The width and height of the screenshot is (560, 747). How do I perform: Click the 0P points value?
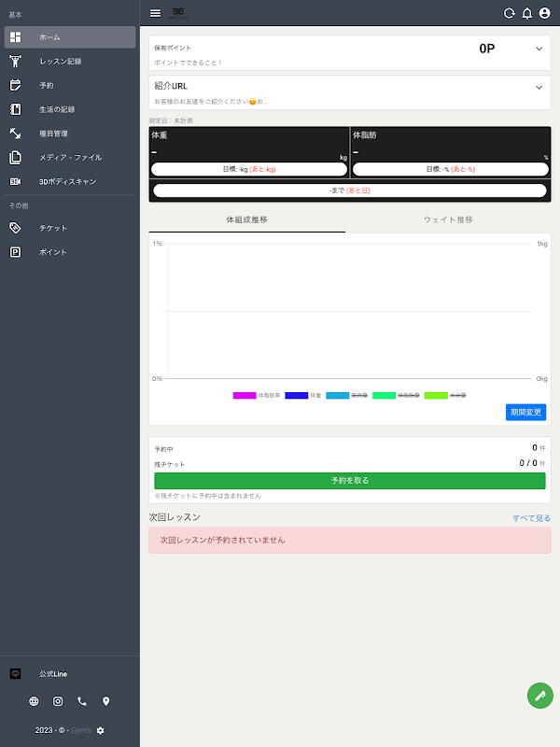(x=486, y=49)
